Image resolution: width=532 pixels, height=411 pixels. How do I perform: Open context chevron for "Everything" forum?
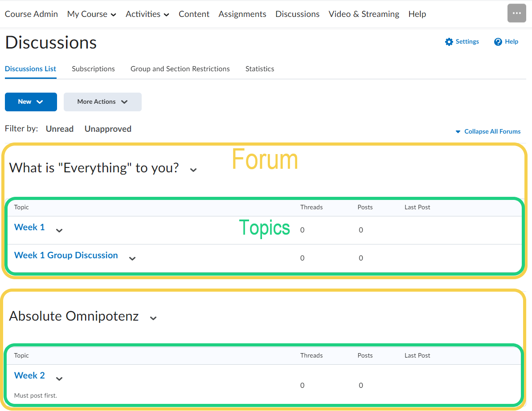(x=193, y=170)
